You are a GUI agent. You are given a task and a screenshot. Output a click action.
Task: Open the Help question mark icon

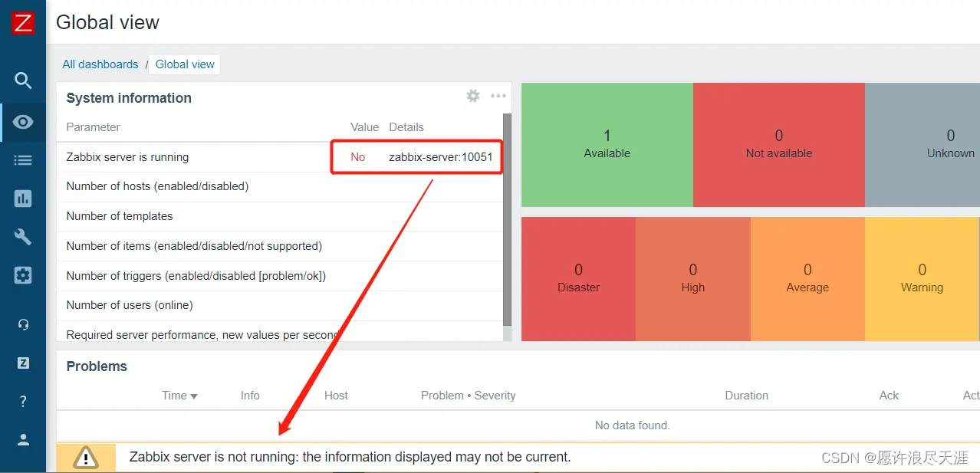coord(23,401)
